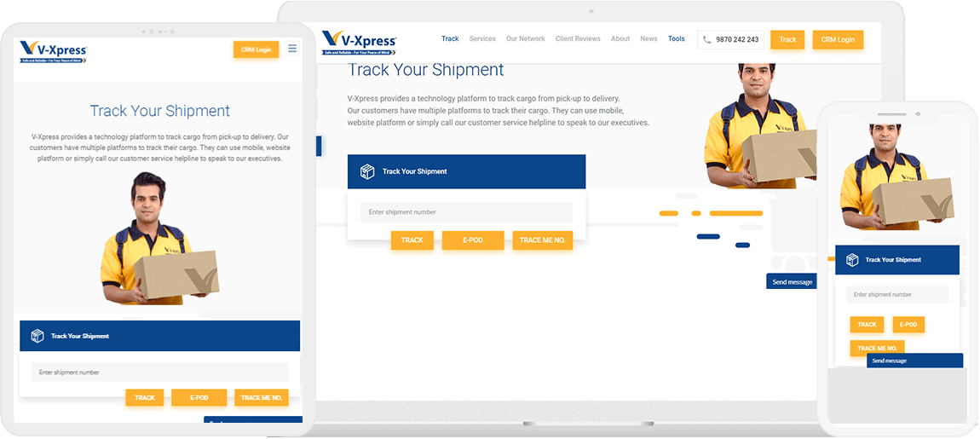This screenshot has height=439, width=980.
Task: Click TRACK button on tablet view
Action: (x=144, y=398)
